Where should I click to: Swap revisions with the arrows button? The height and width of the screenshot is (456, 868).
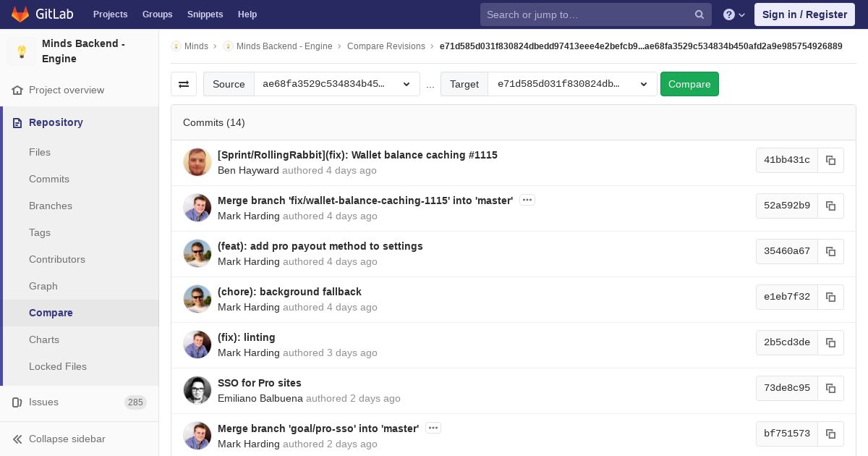(184, 84)
